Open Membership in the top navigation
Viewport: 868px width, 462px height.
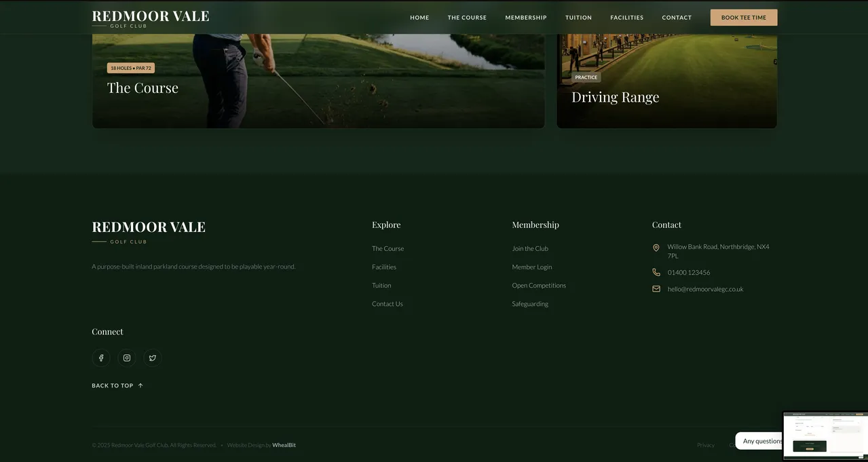pyautogui.click(x=526, y=18)
